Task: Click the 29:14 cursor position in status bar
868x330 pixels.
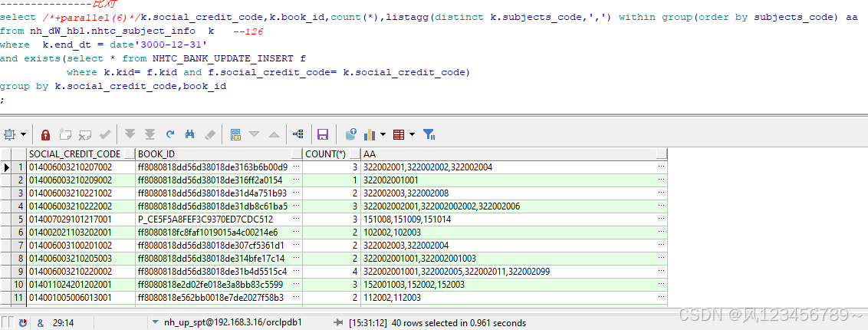Action: click(63, 323)
